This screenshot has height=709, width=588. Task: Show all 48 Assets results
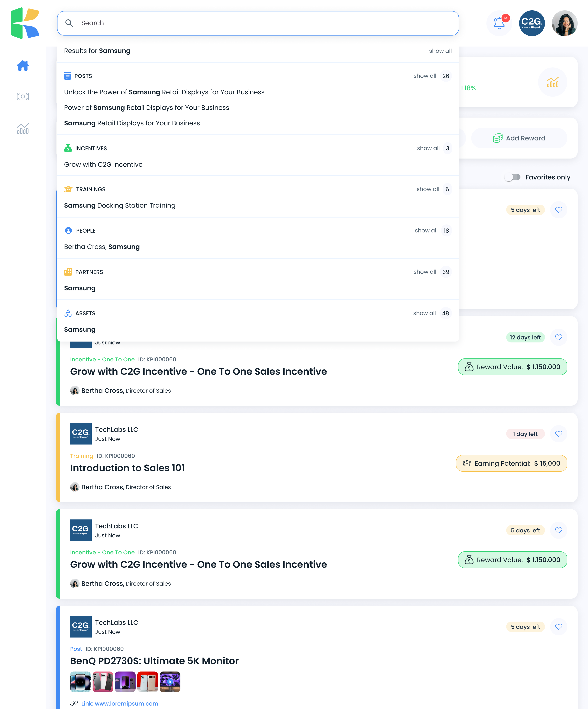[x=424, y=313]
